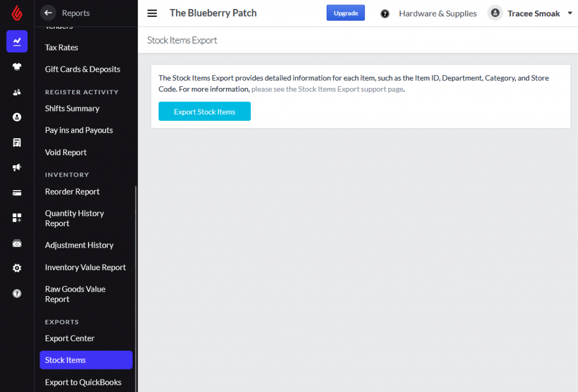Select the Reports chart icon in sidebar

(16, 41)
